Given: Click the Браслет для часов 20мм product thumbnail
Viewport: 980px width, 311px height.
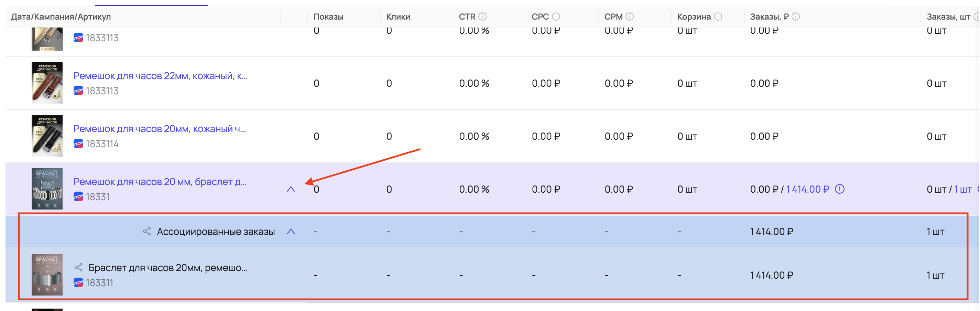Looking at the screenshot, I should click(47, 275).
